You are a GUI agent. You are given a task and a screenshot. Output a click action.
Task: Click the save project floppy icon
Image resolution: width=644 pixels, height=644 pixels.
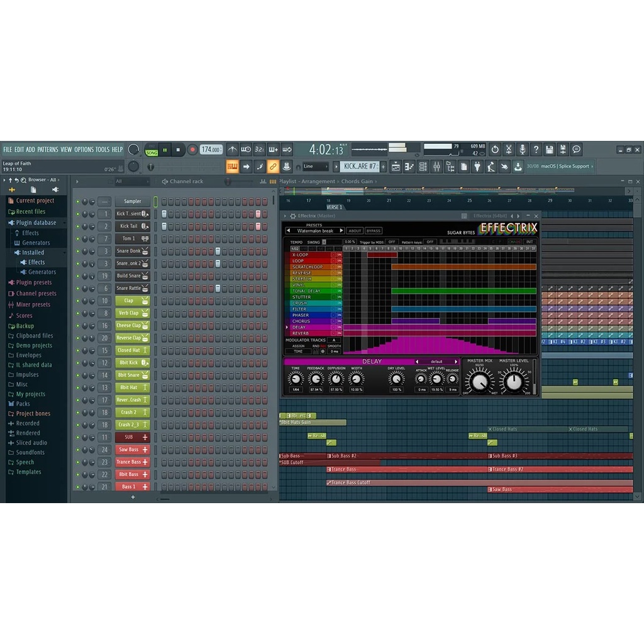[549, 150]
